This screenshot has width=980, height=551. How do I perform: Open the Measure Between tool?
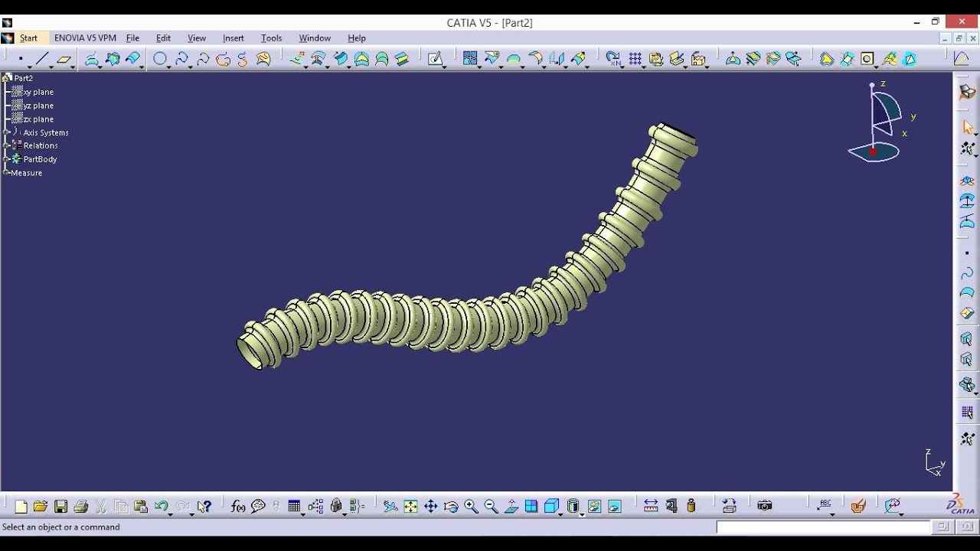click(651, 506)
